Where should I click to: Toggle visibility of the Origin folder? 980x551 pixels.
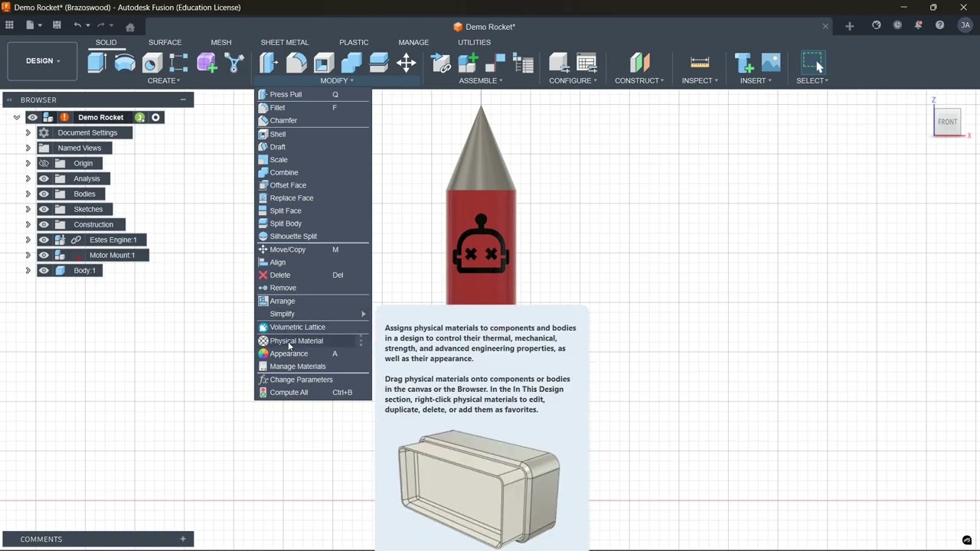pos(44,163)
